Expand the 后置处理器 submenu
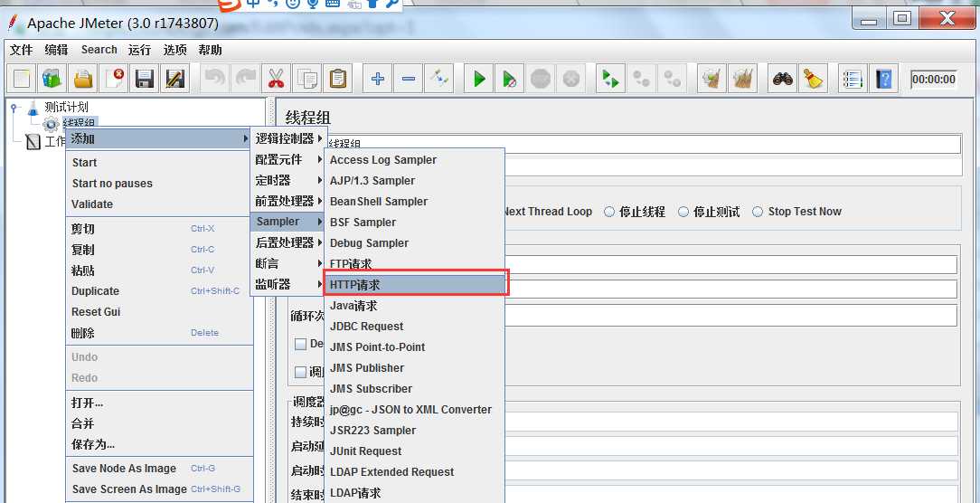The image size is (980, 503). point(287,242)
